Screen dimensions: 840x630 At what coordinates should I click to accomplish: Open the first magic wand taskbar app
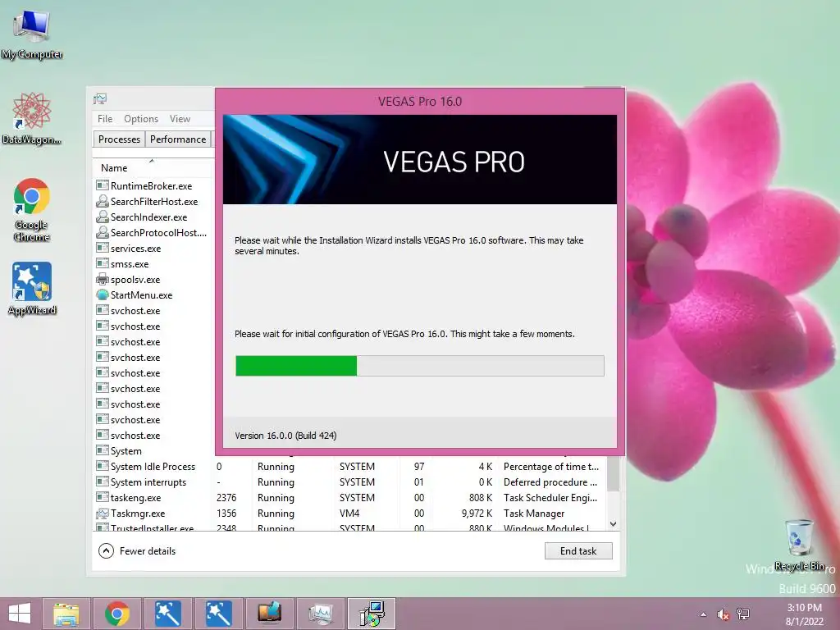tap(167, 614)
